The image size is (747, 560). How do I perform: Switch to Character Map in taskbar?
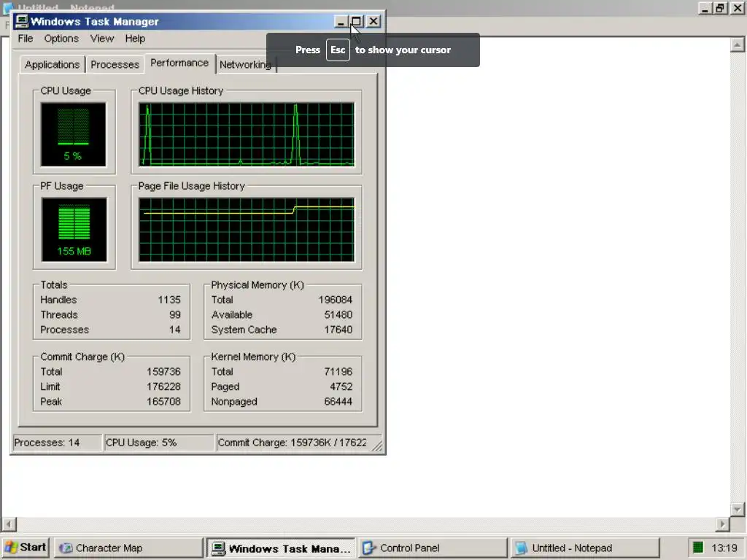coord(128,548)
